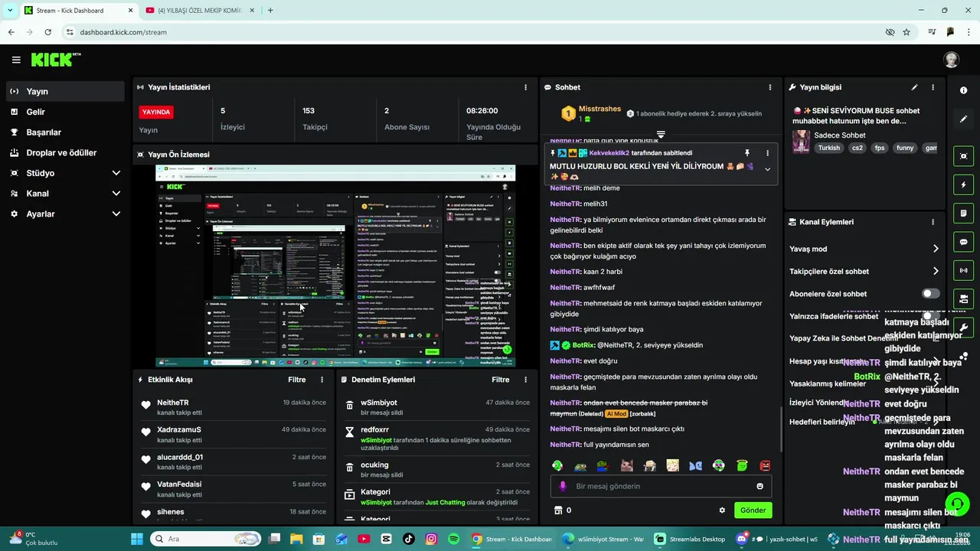The image size is (980, 551).
Task: Click the pin icon on pinned message
Action: pos(747,153)
